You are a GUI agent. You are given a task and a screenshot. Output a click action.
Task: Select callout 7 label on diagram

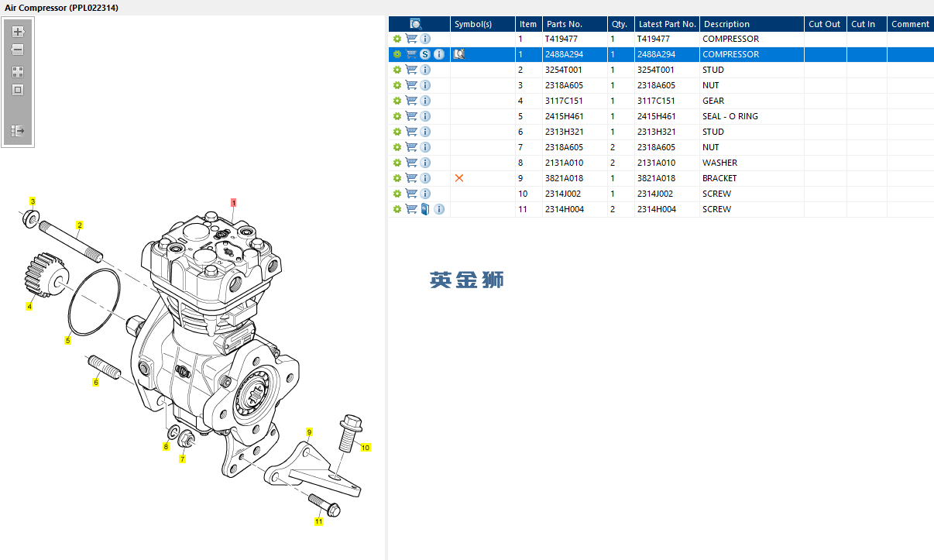[x=183, y=459]
